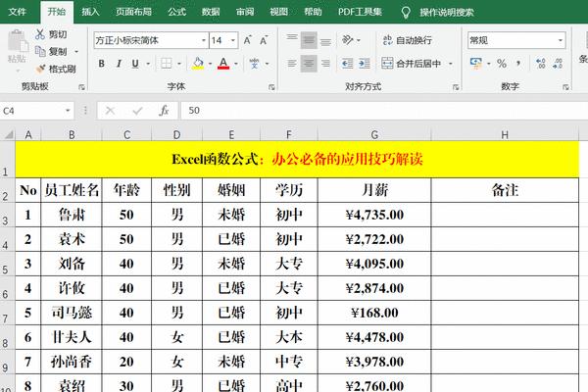Decrease indent icon
The image size is (588, 392).
[x=347, y=64]
